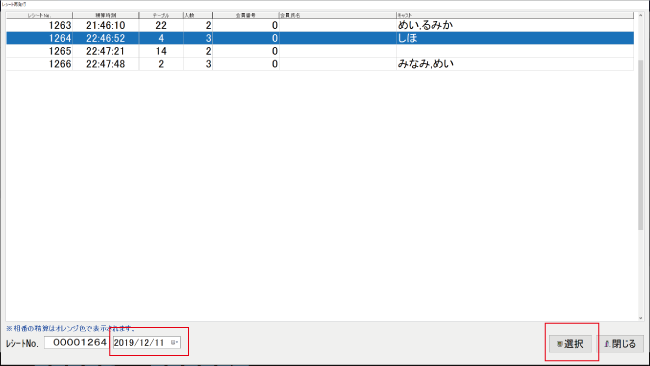Sort by レシートNo. column header

[x=39, y=15]
